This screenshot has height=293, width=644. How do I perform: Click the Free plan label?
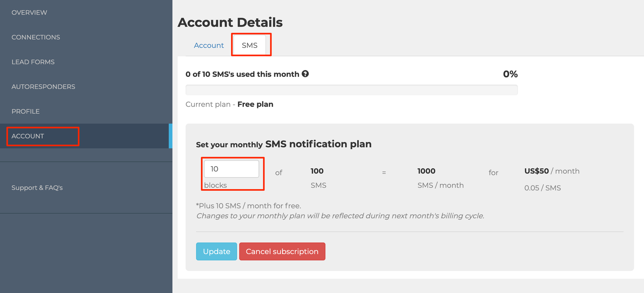tap(255, 104)
